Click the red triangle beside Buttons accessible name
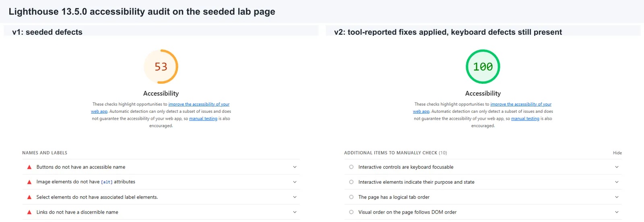The height and width of the screenshot is (222, 644). (x=29, y=167)
